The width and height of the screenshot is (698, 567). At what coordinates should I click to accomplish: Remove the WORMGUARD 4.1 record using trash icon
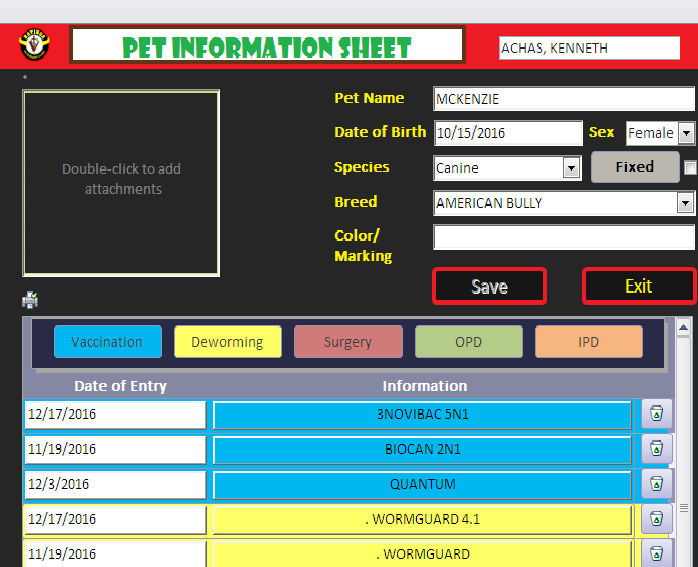pos(656,519)
